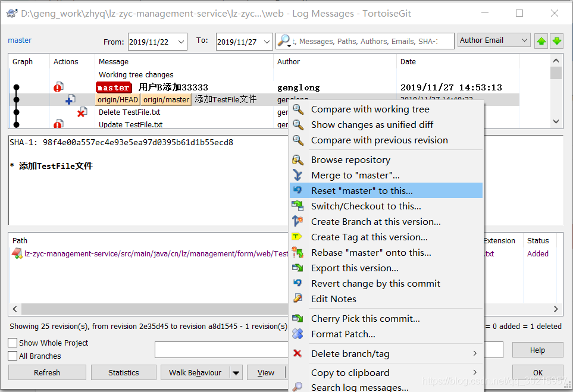Click the green down arrow search button
The image size is (573, 392).
pyautogui.click(x=556, y=41)
